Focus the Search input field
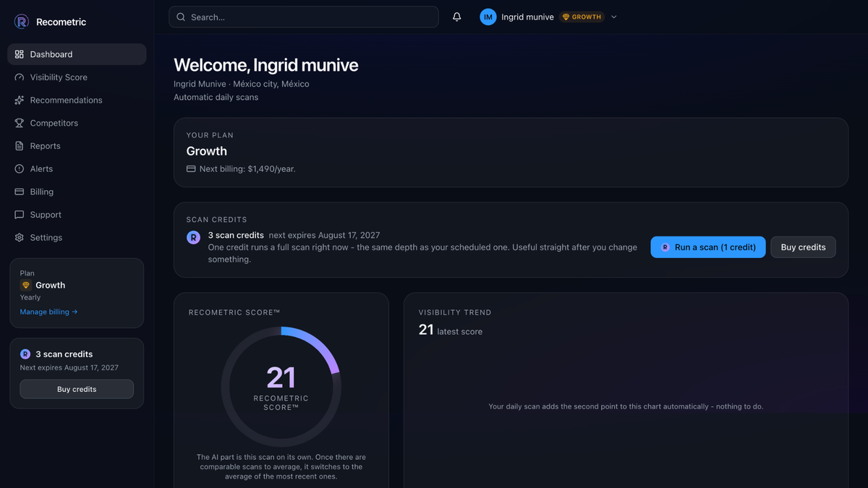Image resolution: width=868 pixels, height=488 pixels. coord(304,17)
